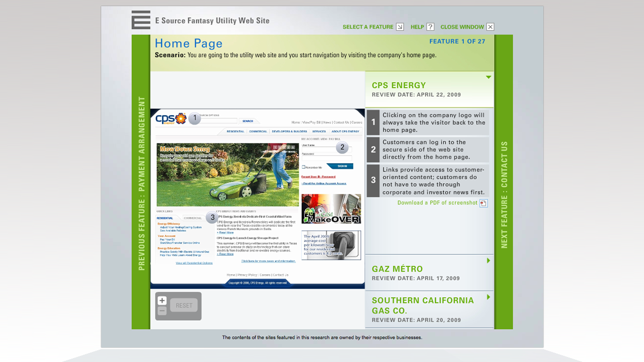Click Home in the footer links

[x=231, y=275]
